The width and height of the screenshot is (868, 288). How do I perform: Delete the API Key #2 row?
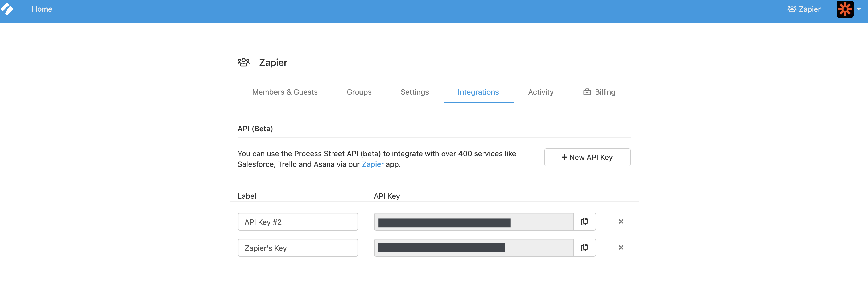point(621,221)
